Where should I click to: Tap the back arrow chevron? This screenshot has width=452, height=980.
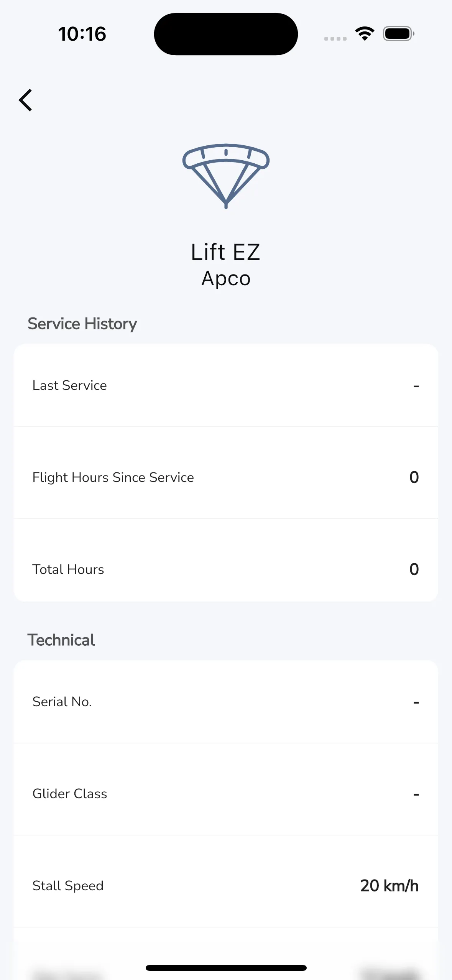pyautogui.click(x=26, y=100)
